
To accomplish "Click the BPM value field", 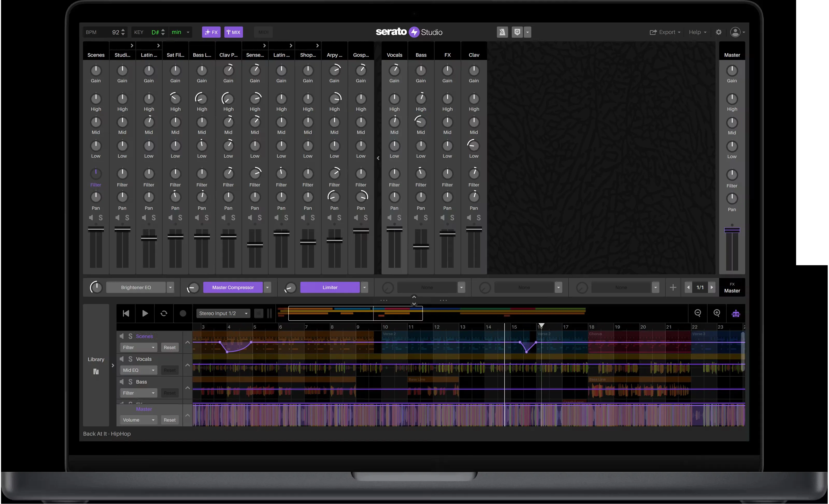I will coord(116,32).
